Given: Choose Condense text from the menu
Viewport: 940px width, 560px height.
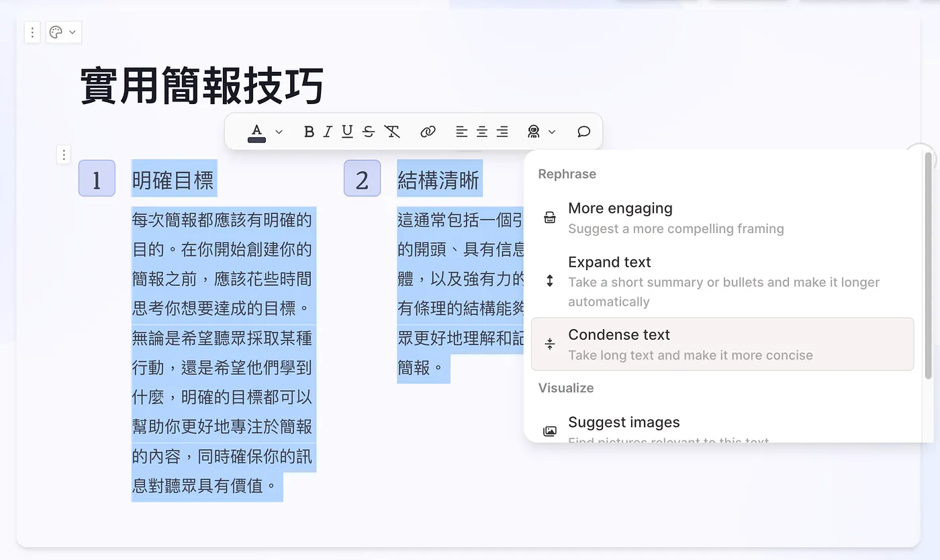Looking at the screenshot, I should coord(722,344).
